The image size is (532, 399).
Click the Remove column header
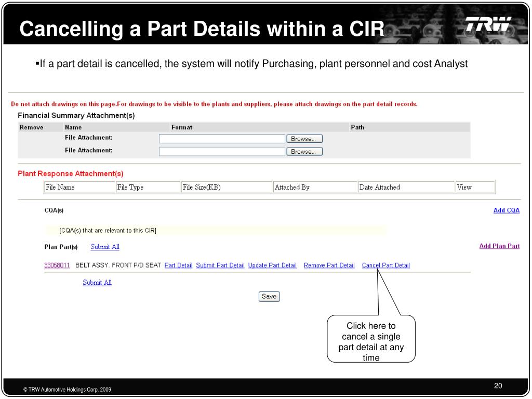click(x=32, y=128)
